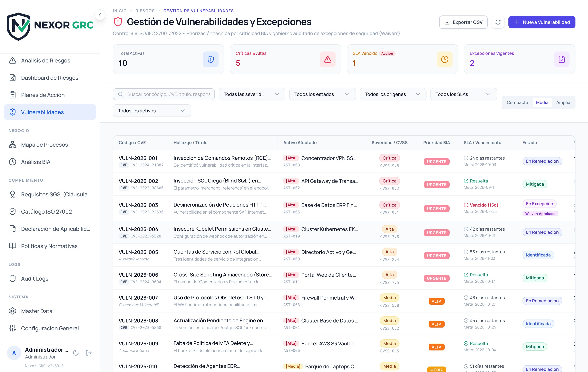Click the INICIO breadcrumb link
The image size is (588, 372).
pyautogui.click(x=120, y=11)
